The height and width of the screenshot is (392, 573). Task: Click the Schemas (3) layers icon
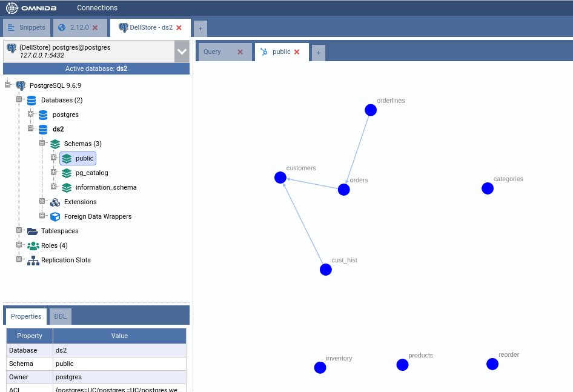point(55,144)
